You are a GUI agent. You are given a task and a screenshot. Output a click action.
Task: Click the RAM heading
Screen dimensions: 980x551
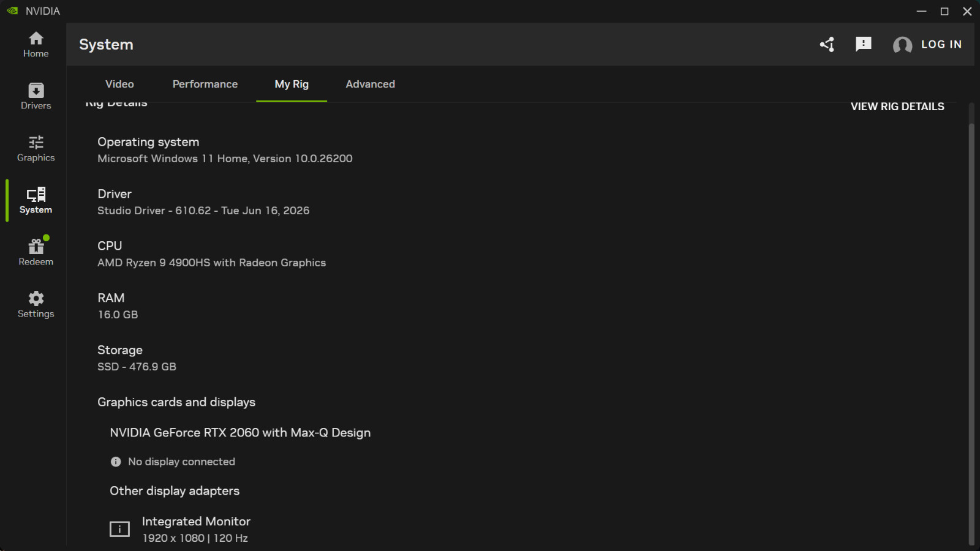point(111,298)
